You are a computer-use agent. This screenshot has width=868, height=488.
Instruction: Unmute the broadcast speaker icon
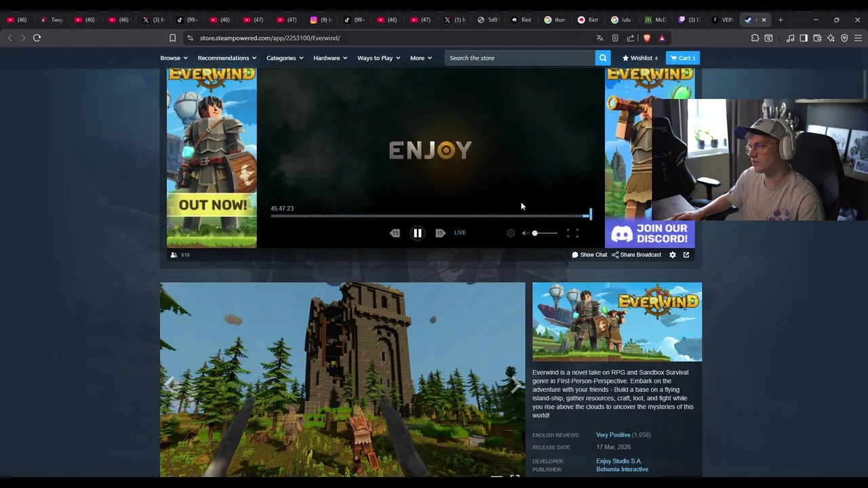coord(525,233)
